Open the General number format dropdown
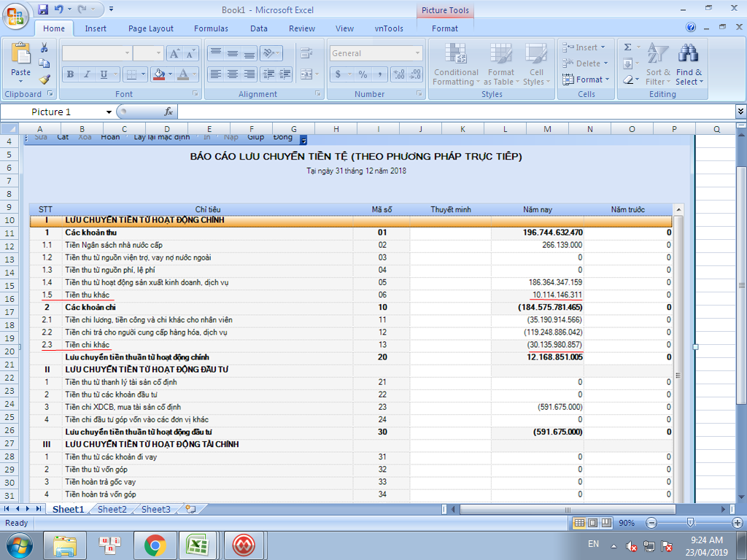Screen dimensions: 747x560 417,53
